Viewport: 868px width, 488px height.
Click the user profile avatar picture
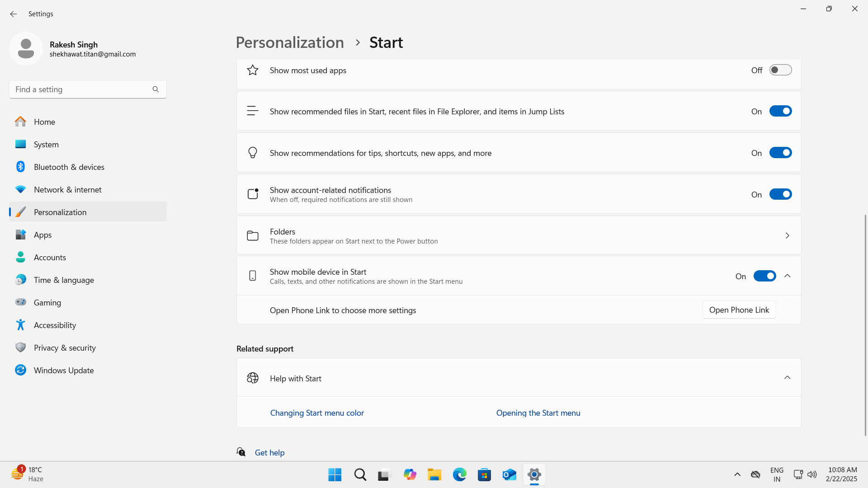[x=26, y=48]
